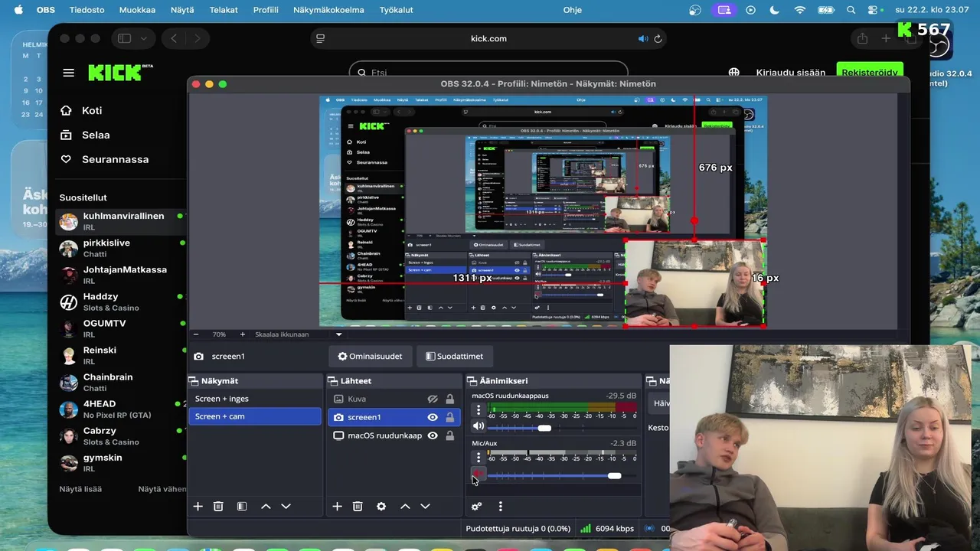Add a new source in Lähteet

pyautogui.click(x=337, y=507)
